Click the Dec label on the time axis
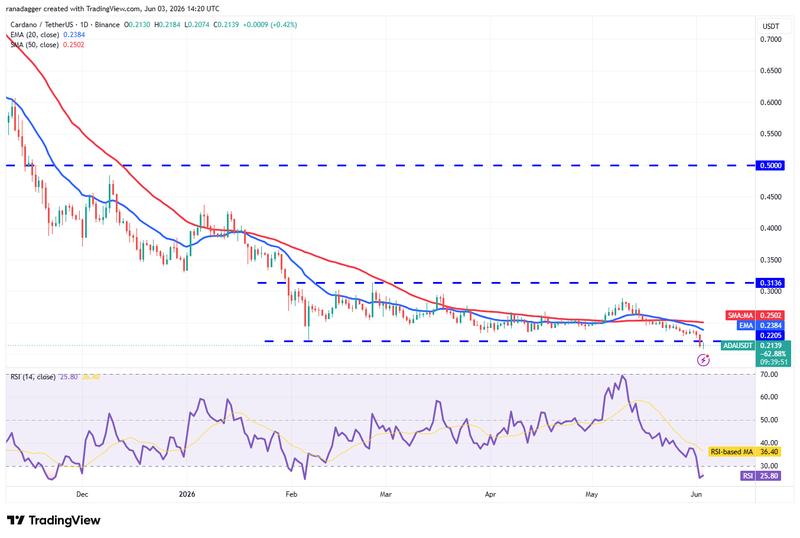The width and height of the screenshot is (800, 538). [82, 494]
